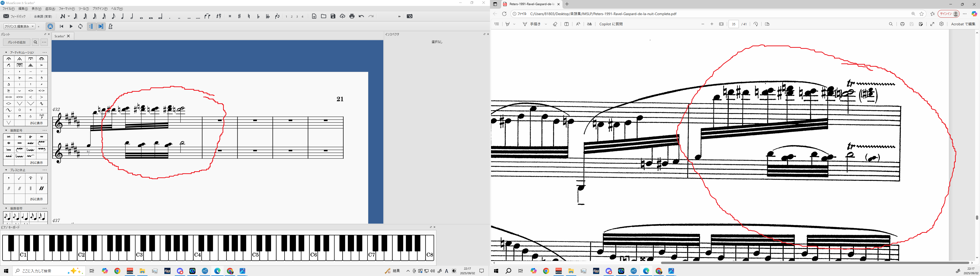Apply the double-sharp accidental
Screen dimensions: 980x276
pyautogui.click(x=230, y=16)
